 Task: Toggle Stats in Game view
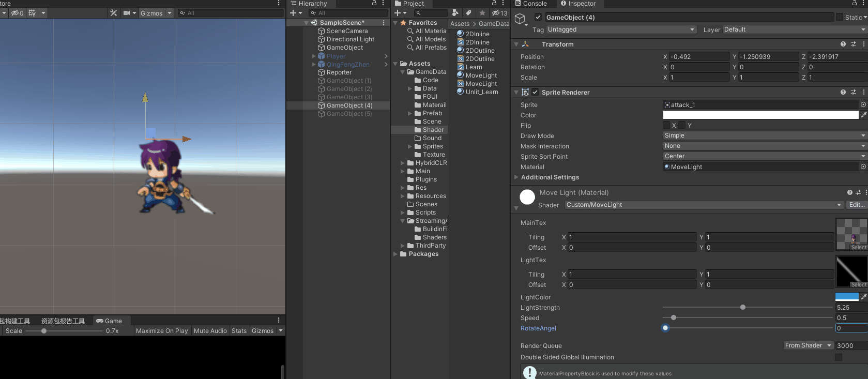[x=239, y=331]
